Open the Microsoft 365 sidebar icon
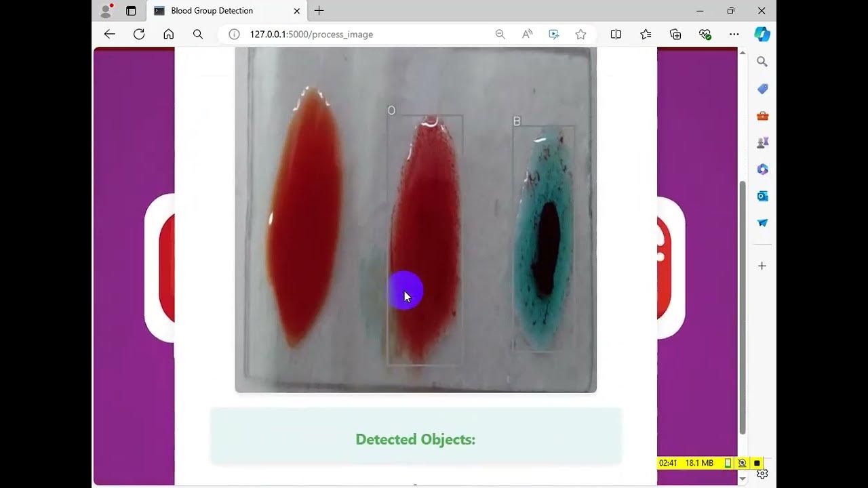The image size is (868, 488). point(762,169)
